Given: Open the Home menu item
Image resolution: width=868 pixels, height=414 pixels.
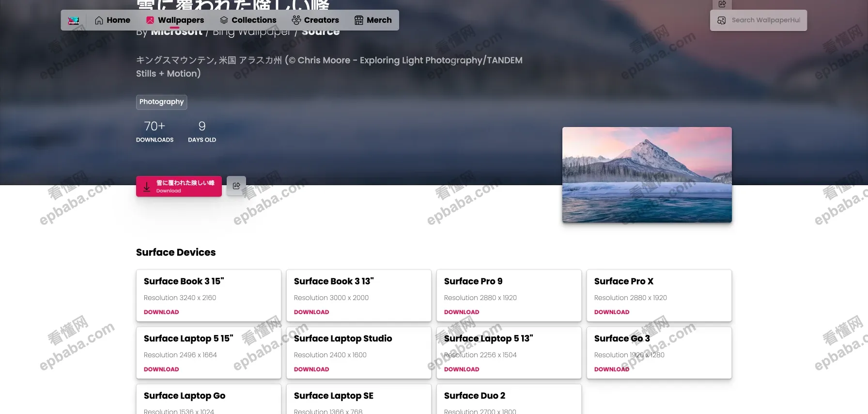Looking at the screenshot, I should (112, 20).
